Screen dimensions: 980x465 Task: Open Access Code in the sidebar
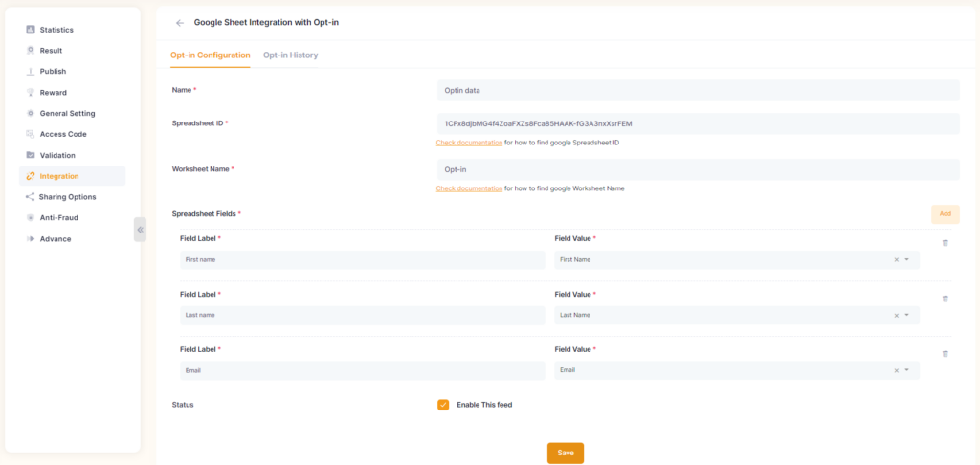63,134
